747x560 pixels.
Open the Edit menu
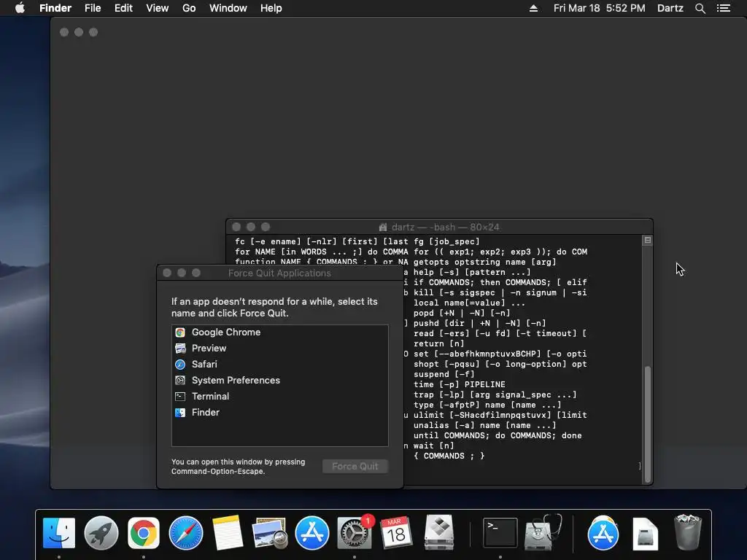click(x=123, y=8)
